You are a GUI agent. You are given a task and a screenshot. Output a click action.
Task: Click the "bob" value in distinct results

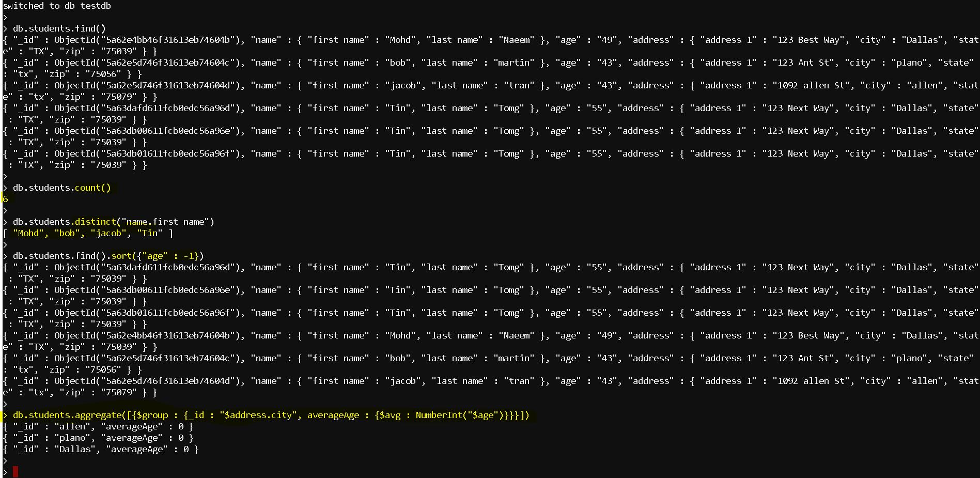pyautogui.click(x=67, y=233)
